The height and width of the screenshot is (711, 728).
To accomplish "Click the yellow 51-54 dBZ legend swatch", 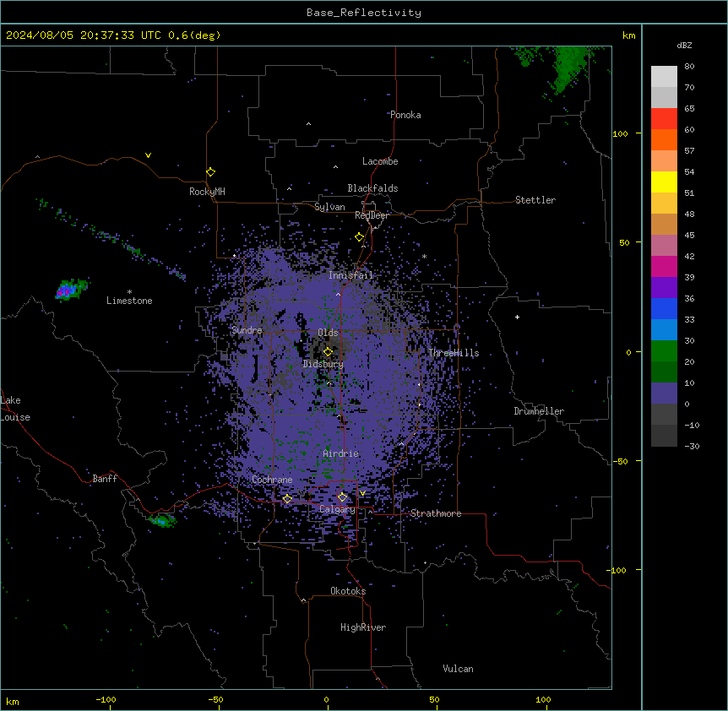I will pyautogui.click(x=664, y=182).
